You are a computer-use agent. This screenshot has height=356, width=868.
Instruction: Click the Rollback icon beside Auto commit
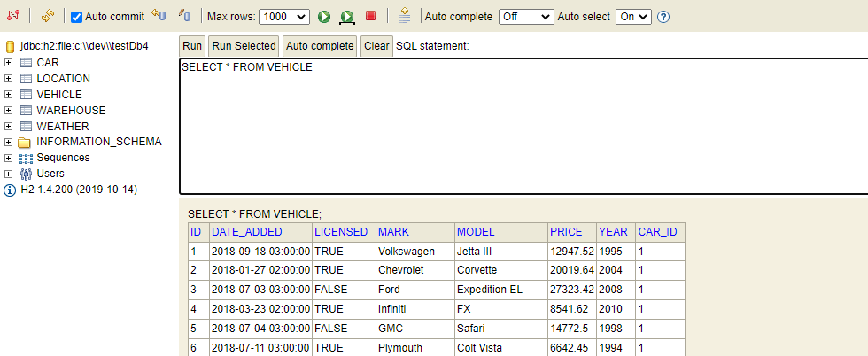(x=159, y=16)
